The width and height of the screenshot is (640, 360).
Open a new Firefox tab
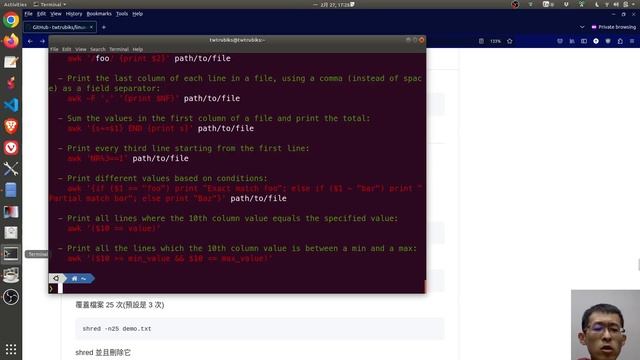pyautogui.click(x=104, y=27)
